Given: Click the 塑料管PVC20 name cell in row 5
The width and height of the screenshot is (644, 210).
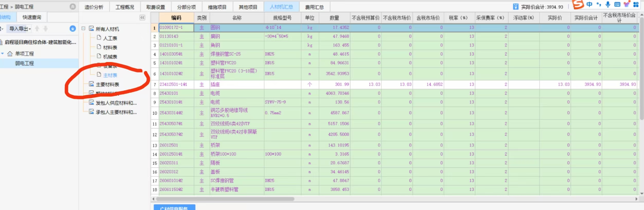Looking at the screenshot, I should [x=237, y=63].
